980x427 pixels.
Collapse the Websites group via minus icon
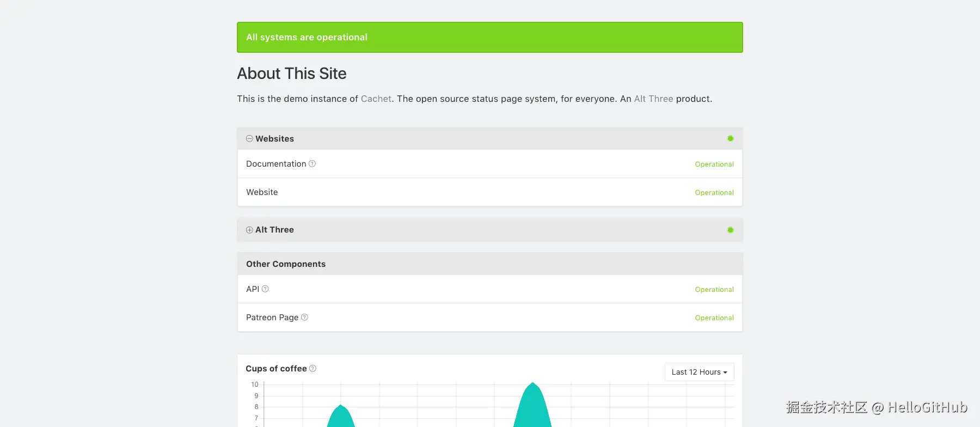click(249, 138)
